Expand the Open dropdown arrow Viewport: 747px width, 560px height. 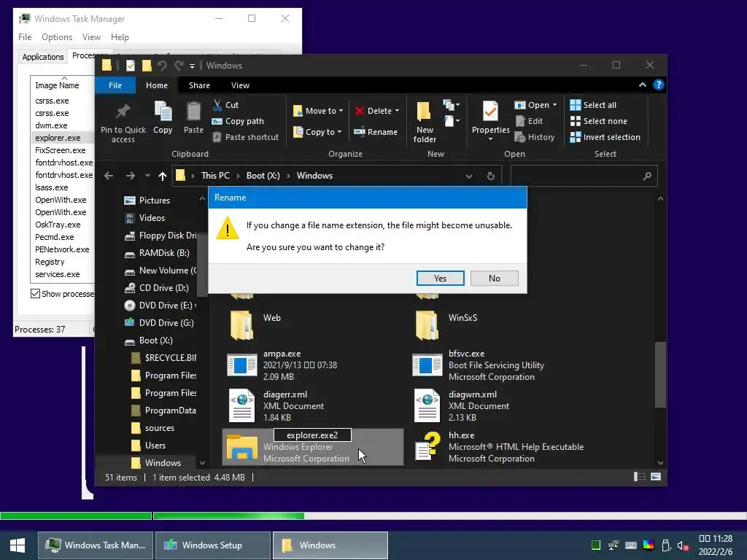pyautogui.click(x=554, y=105)
